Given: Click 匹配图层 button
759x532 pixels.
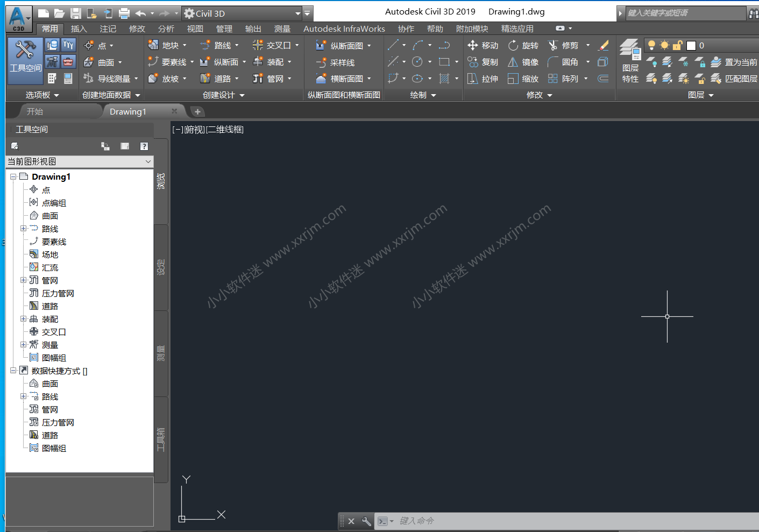Looking at the screenshot, I should coord(734,79).
